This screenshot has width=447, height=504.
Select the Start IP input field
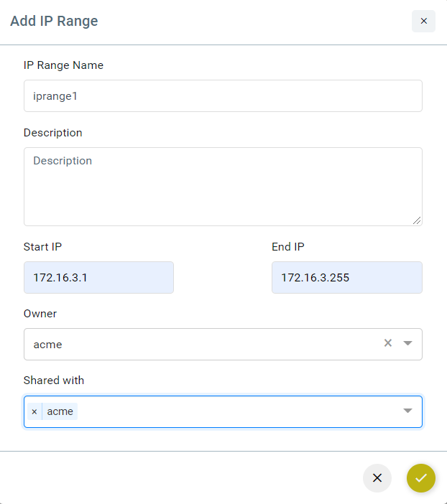click(x=98, y=277)
